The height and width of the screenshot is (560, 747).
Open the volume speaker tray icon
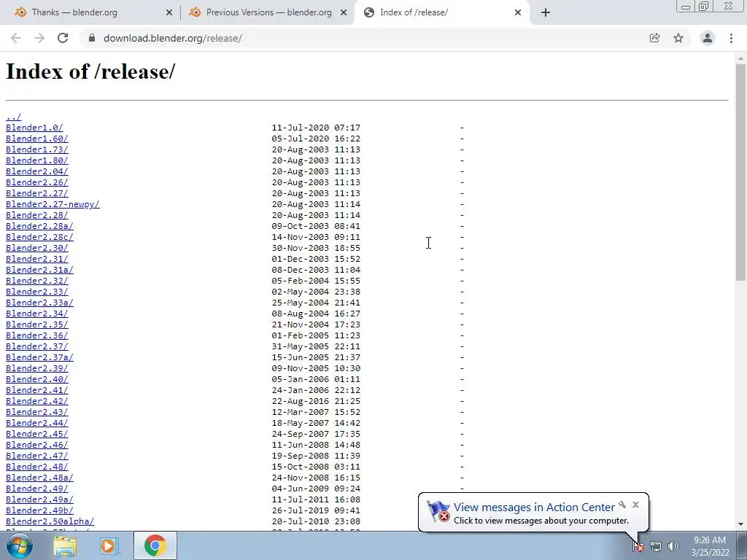click(x=673, y=547)
